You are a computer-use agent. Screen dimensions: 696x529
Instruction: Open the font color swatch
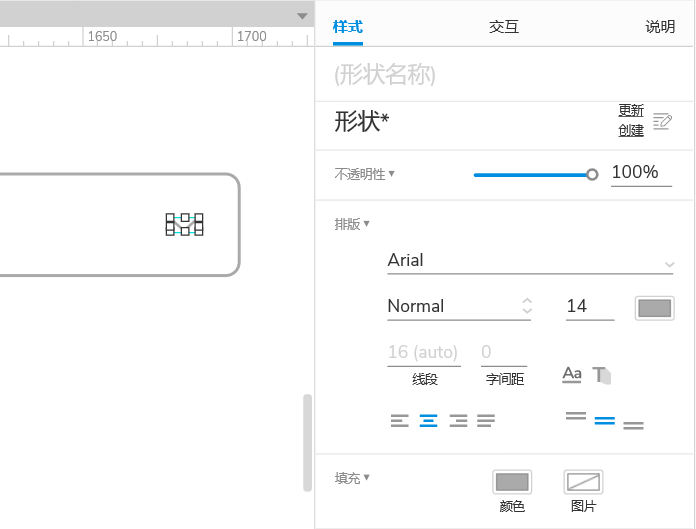pyautogui.click(x=655, y=308)
